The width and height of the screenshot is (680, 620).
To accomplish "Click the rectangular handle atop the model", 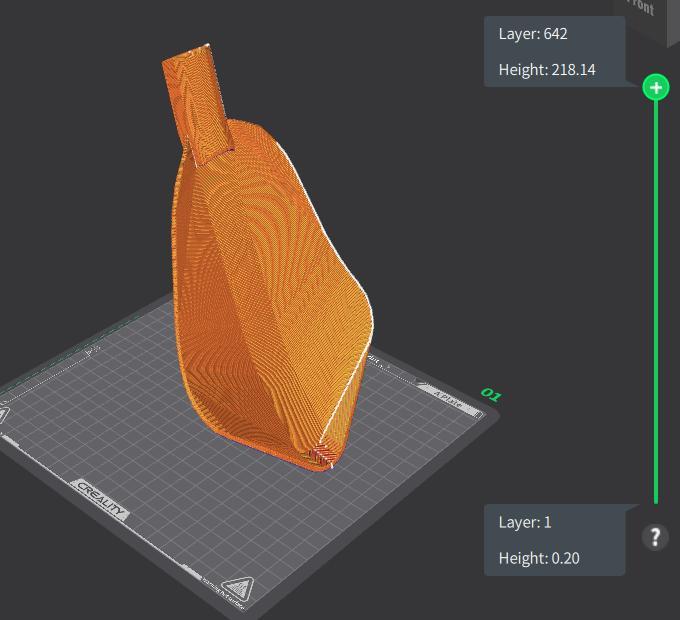I will (x=195, y=104).
